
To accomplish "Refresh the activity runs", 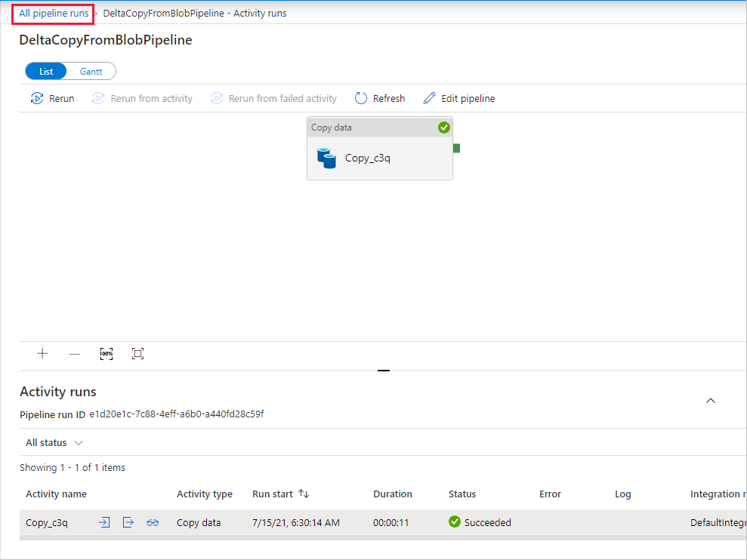I will click(x=380, y=99).
